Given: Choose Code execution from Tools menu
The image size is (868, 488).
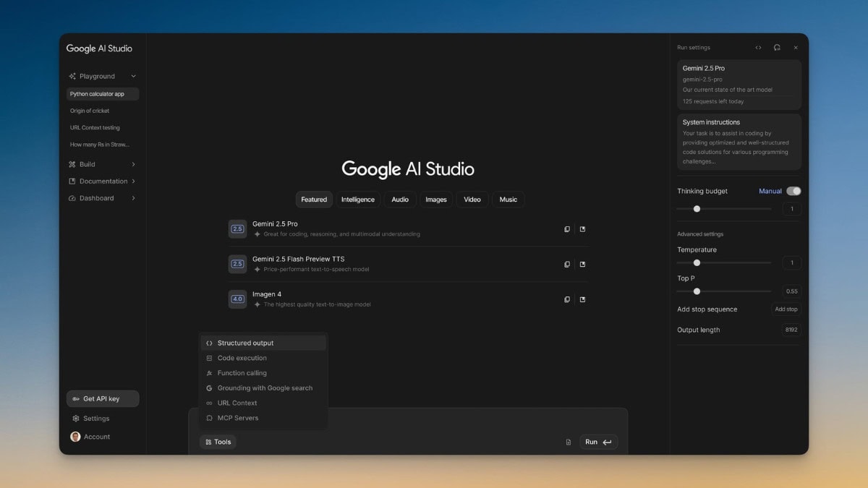Looking at the screenshot, I should 263,358.
